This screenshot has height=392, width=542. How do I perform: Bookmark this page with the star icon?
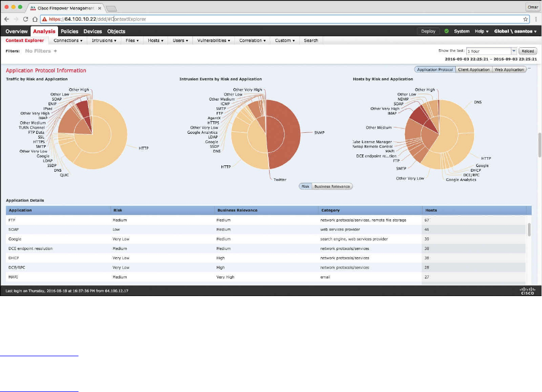pos(525,19)
